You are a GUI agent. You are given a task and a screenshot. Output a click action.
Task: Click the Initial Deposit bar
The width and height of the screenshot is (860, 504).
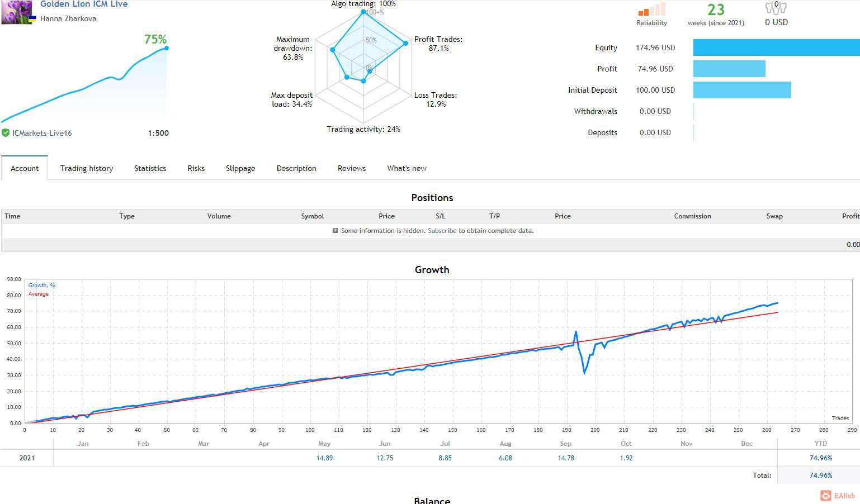pos(742,90)
